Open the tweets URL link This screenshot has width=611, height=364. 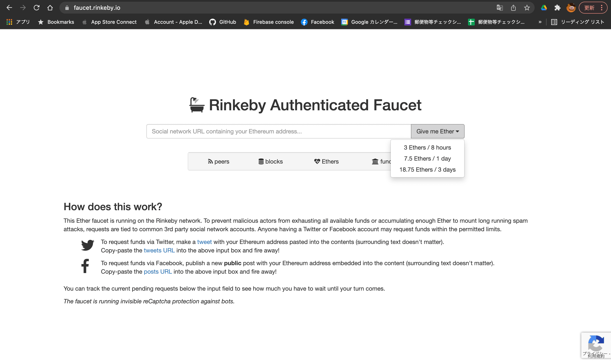[159, 251]
